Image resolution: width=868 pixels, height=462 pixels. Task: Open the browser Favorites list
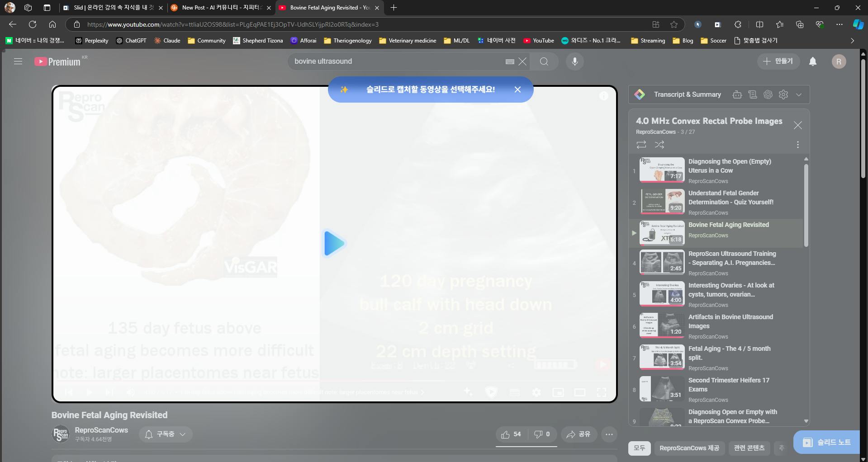pos(780,24)
